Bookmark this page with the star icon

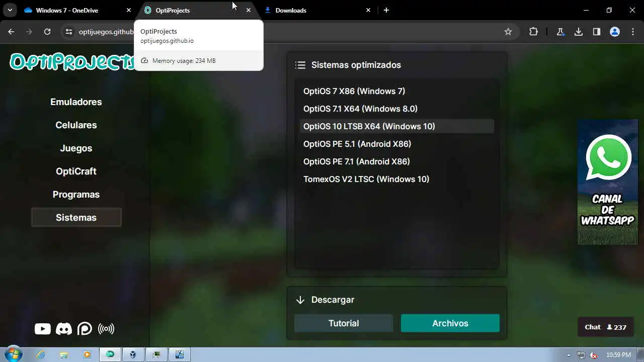(508, 32)
